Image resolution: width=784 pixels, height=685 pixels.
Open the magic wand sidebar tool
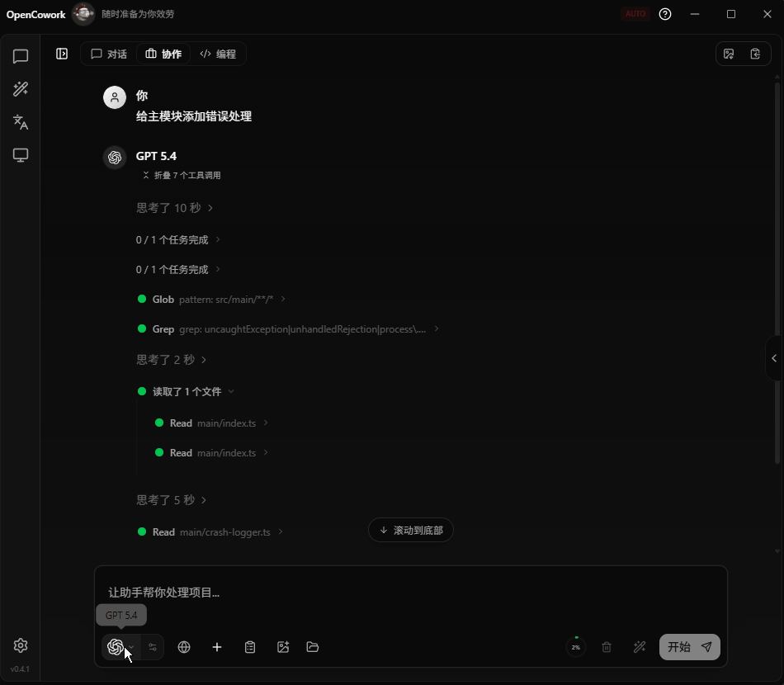(x=21, y=89)
